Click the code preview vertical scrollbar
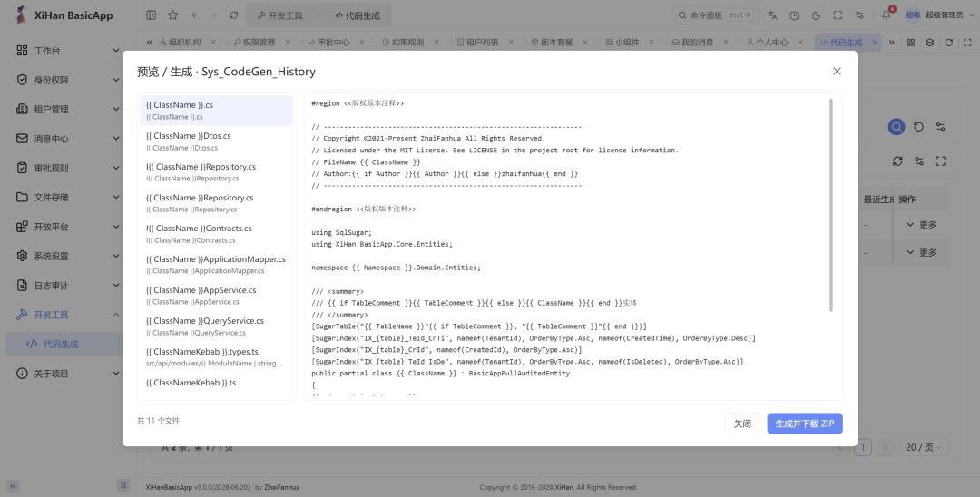The width and height of the screenshot is (980, 497). click(830, 205)
